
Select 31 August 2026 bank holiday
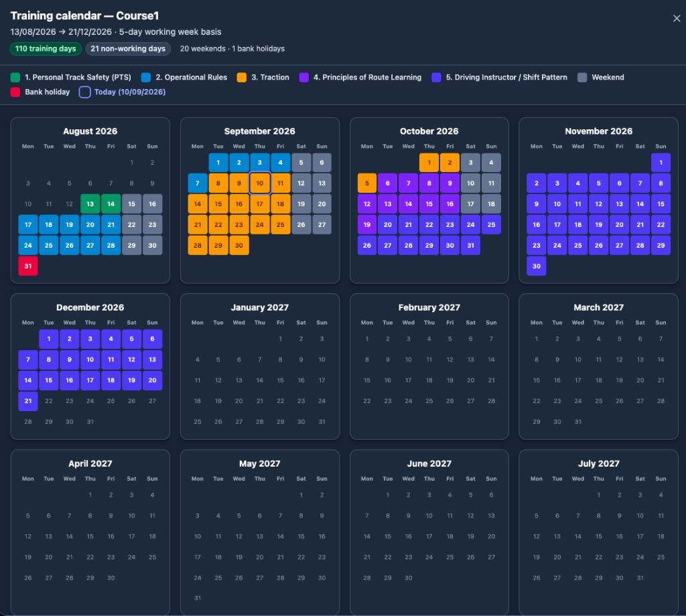click(x=28, y=266)
